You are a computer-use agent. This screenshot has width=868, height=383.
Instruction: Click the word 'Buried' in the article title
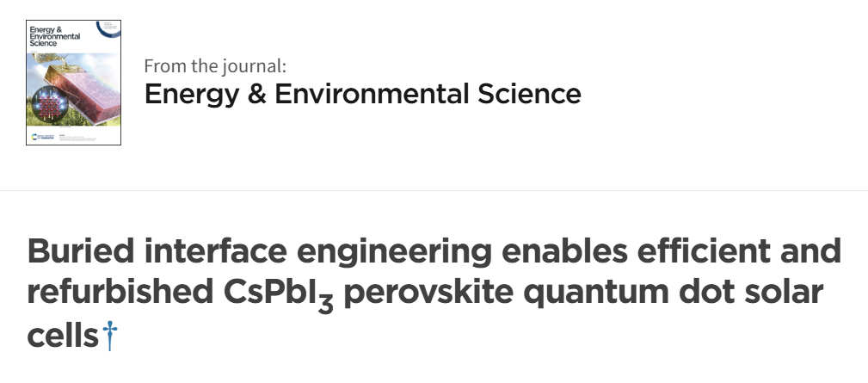(81, 250)
